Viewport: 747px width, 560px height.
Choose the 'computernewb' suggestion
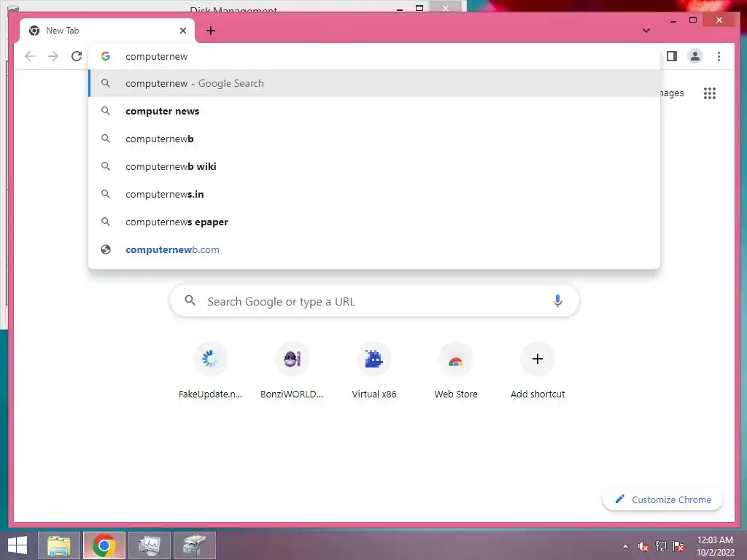pos(374,139)
